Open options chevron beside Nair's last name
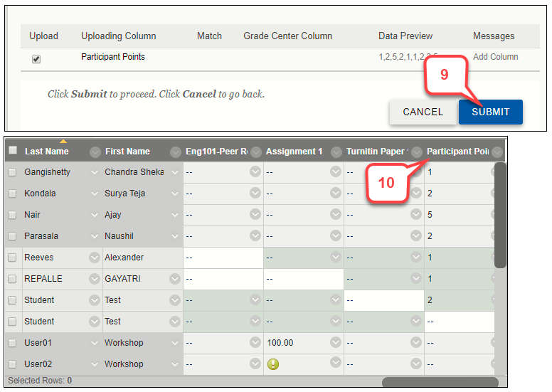The image size is (552, 392). [x=95, y=215]
